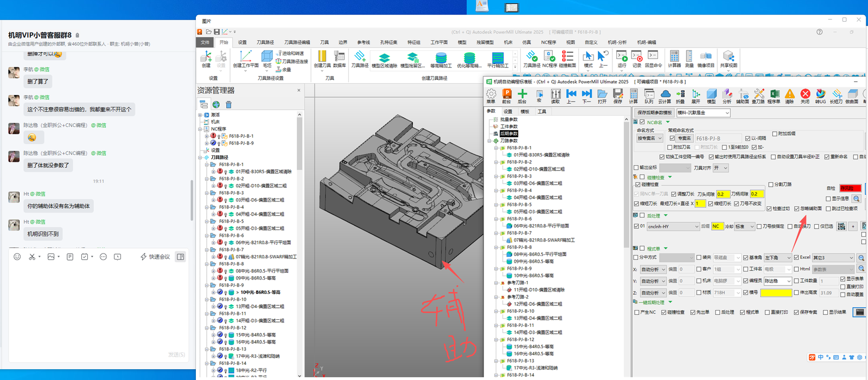Collapse 刀路参数 tree node in plugin

pos(489,141)
